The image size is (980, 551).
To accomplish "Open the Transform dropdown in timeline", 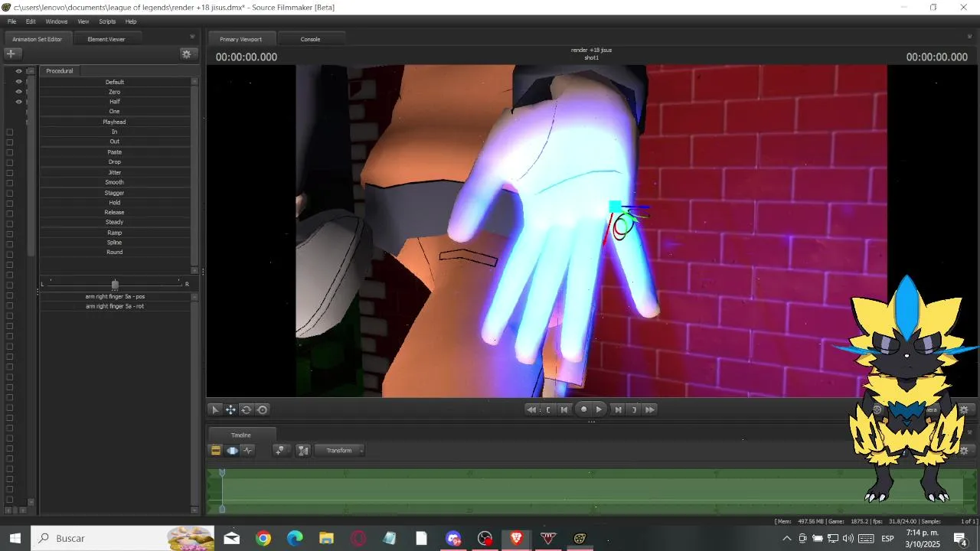I will click(x=340, y=451).
